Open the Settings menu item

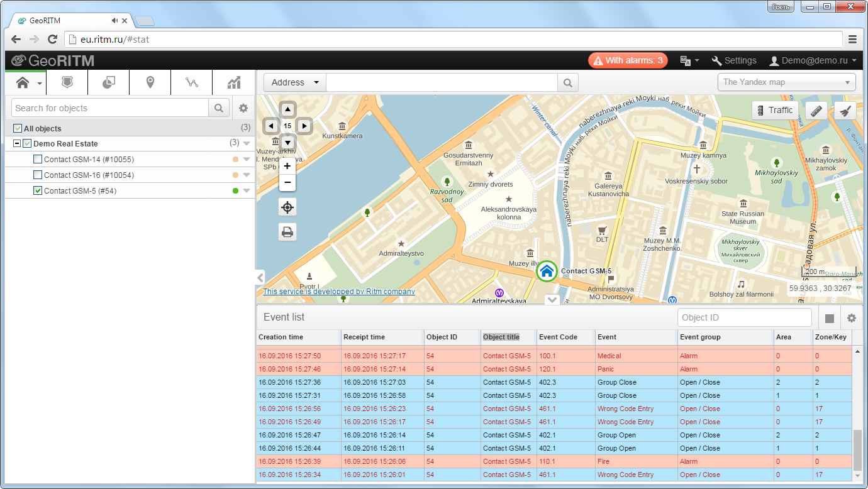(x=734, y=60)
